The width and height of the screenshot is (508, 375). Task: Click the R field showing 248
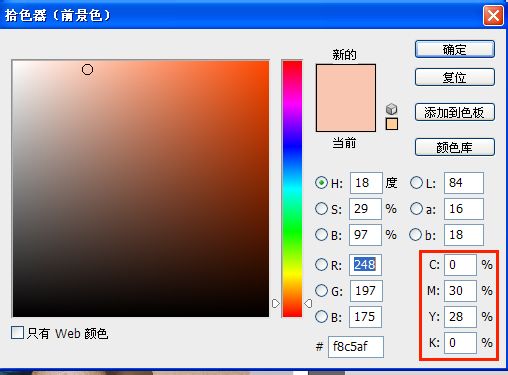(365, 265)
